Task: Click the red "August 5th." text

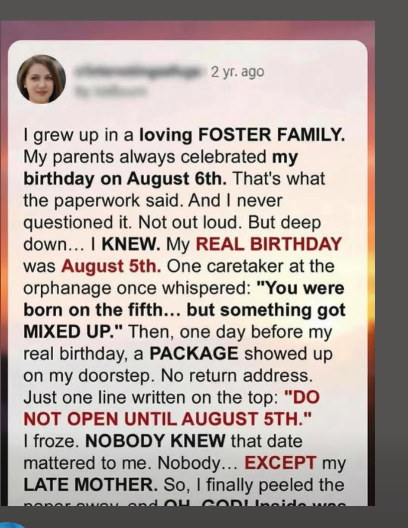Action: pyautogui.click(x=111, y=266)
